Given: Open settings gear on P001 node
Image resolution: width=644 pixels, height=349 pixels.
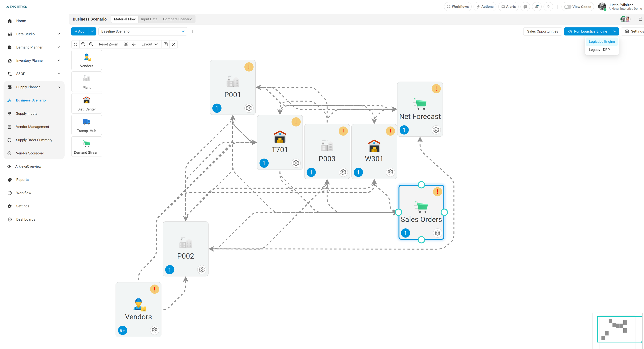Looking at the screenshot, I should [249, 108].
